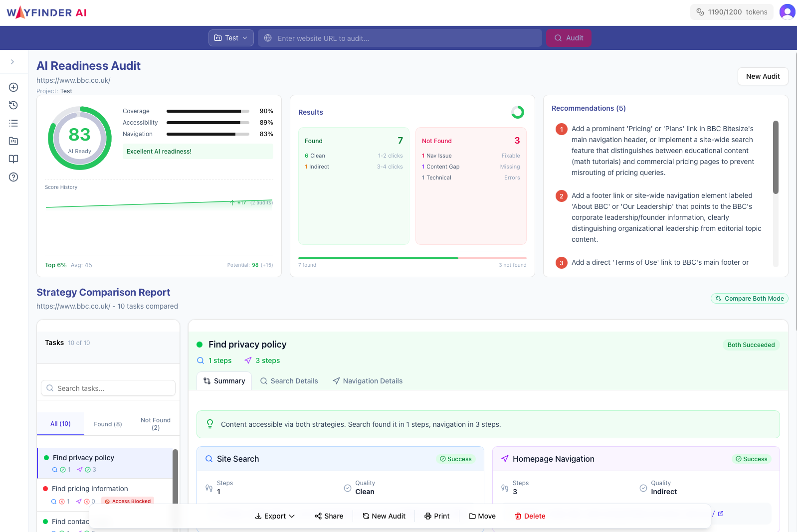Click the score history trend line
Screen dimensions: 797x532
click(x=159, y=203)
